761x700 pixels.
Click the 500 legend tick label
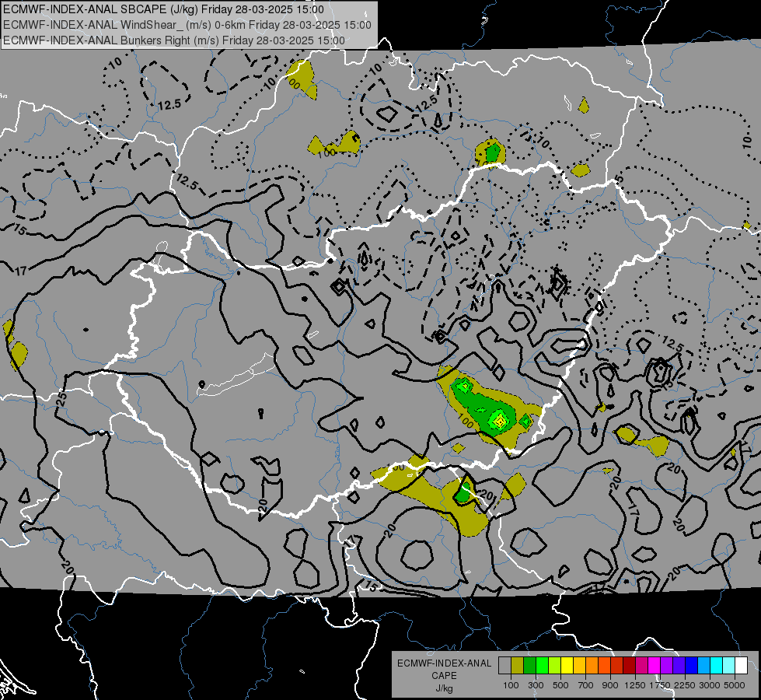tap(560, 685)
